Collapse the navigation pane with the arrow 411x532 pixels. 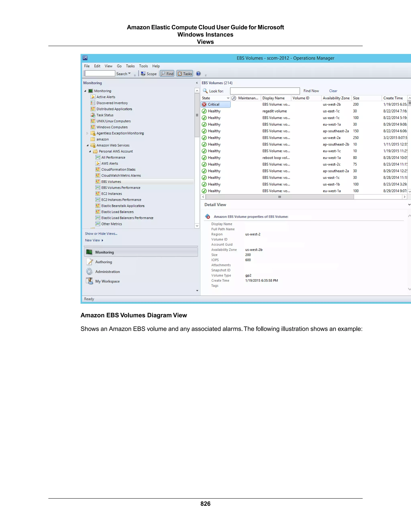pos(197,83)
